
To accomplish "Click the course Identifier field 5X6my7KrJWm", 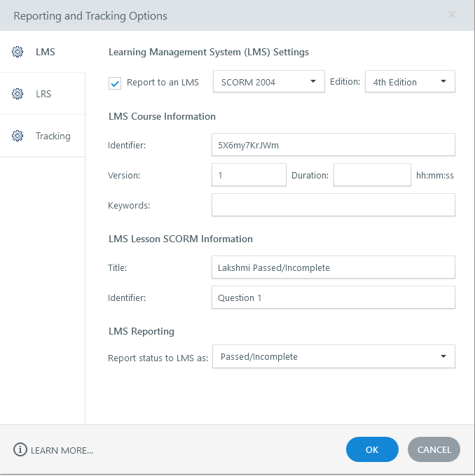I will click(333, 145).
